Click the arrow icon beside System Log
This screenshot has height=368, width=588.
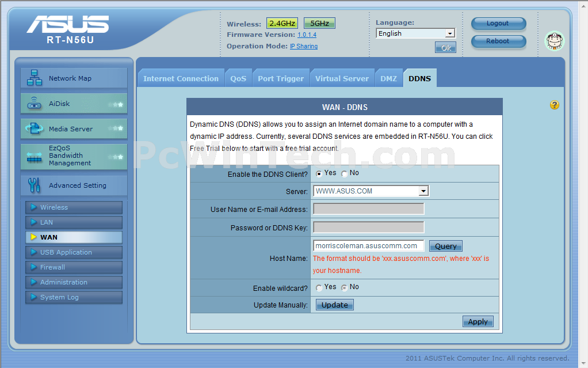click(x=33, y=297)
